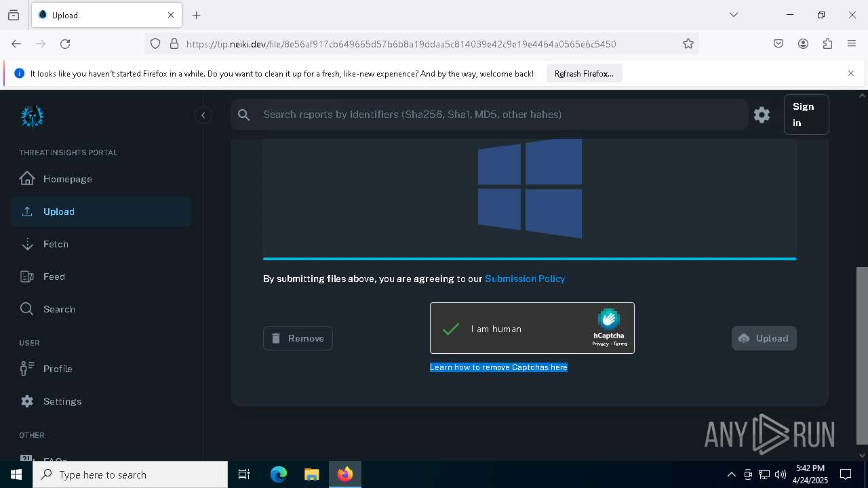Screen dimensions: 868x488
Task: Click the Windows logo file preview
Action: (530, 188)
